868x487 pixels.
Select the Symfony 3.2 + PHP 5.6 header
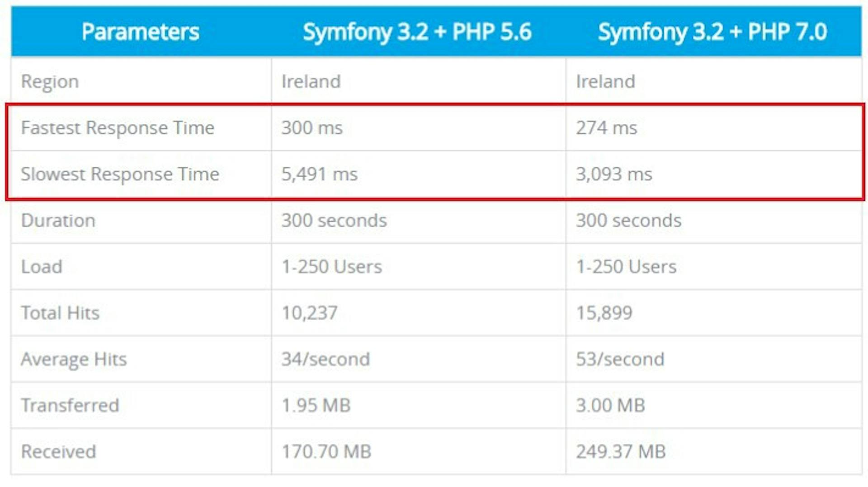[417, 32]
